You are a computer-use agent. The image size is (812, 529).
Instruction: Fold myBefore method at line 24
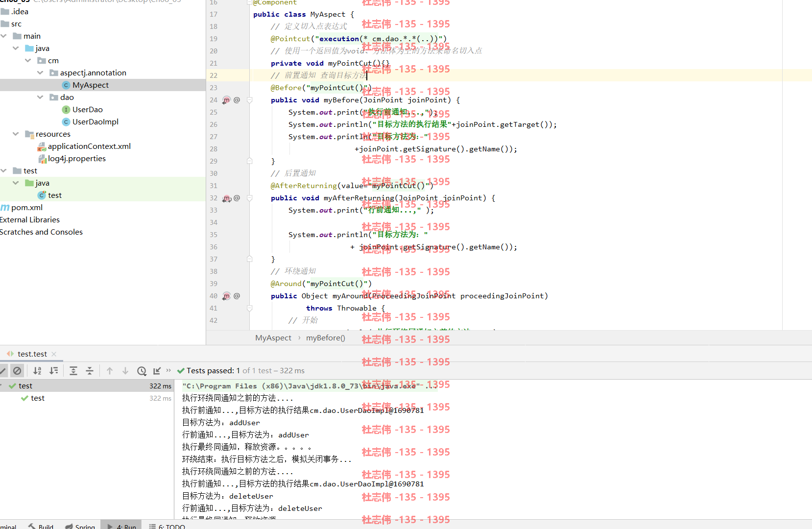click(250, 100)
